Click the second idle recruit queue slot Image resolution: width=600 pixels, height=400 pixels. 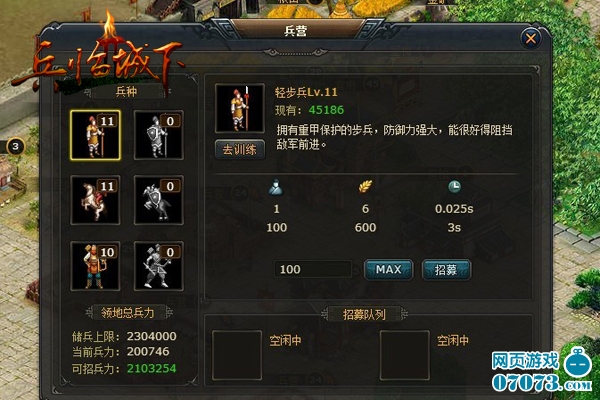[404, 355]
